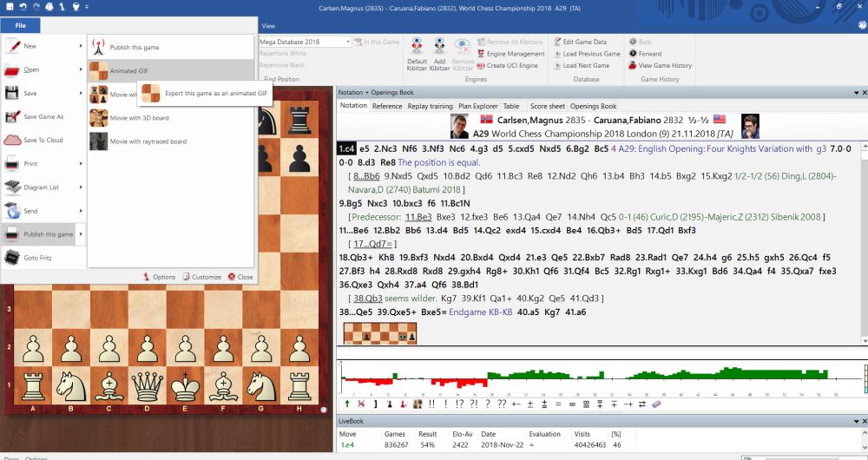The height and width of the screenshot is (460, 868).
Task: Switch to the Replay training tab
Action: click(430, 106)
